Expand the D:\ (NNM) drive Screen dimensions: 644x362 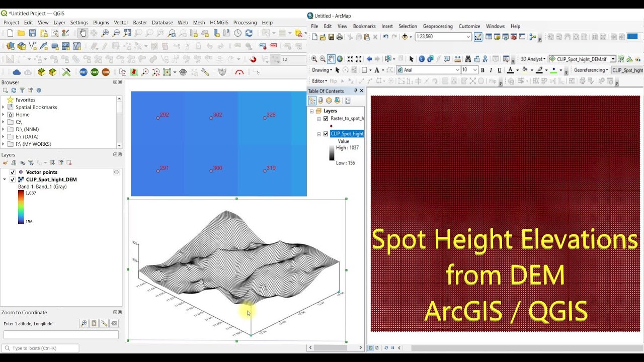point(4,129)
